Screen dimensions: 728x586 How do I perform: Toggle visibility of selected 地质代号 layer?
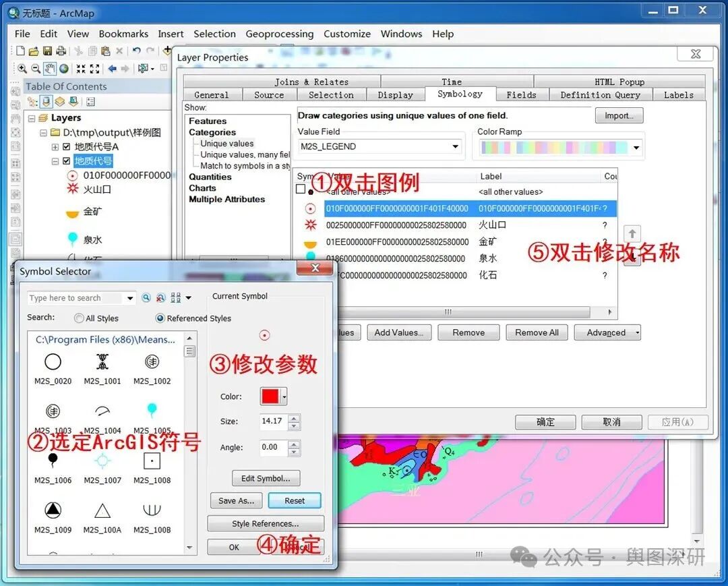[66, 161]
